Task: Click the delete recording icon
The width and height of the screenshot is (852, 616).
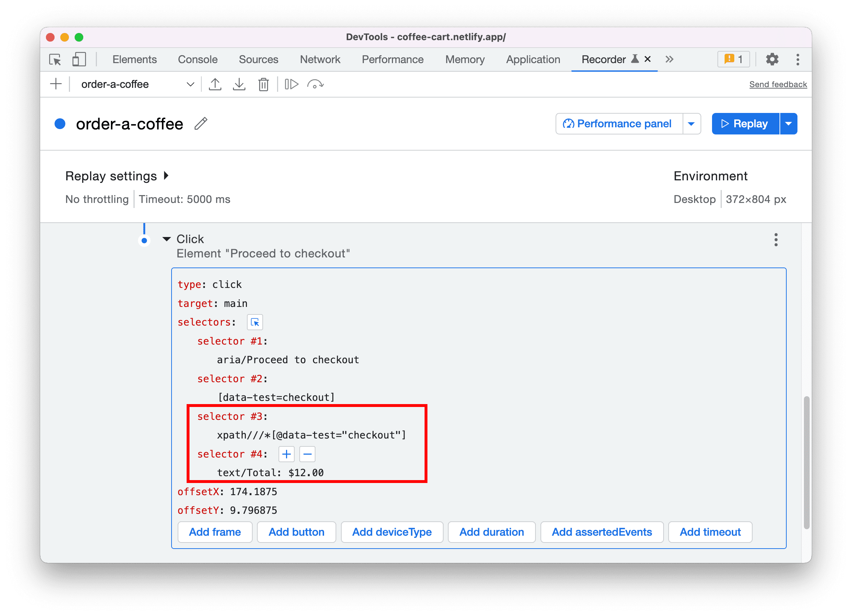Action: [x=263, y=84]
